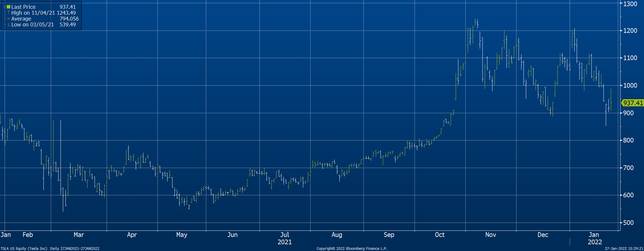This screenshot has width=644, height=251.
Task: Click the Sep month label on time axis
Action: point(389,235)
